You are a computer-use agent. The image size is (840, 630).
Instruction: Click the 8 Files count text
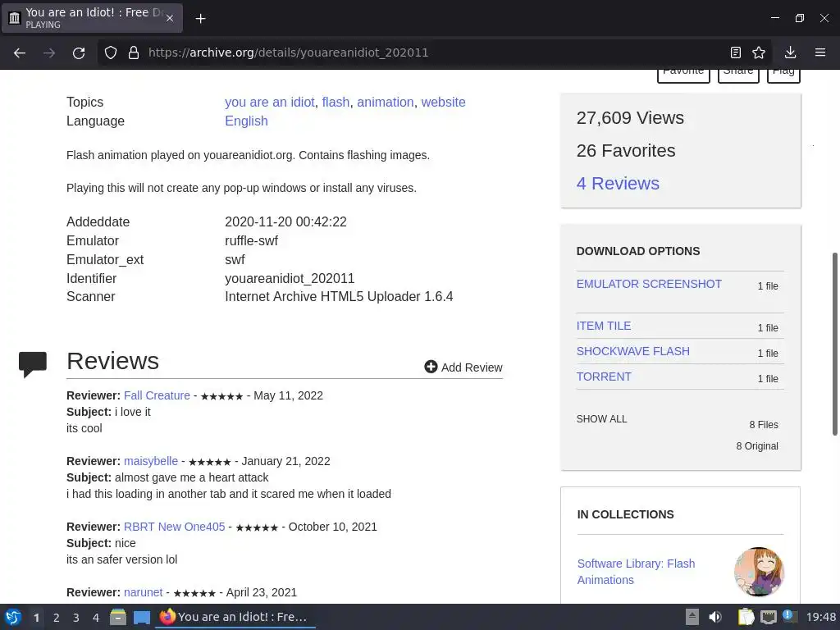(764, 424)
